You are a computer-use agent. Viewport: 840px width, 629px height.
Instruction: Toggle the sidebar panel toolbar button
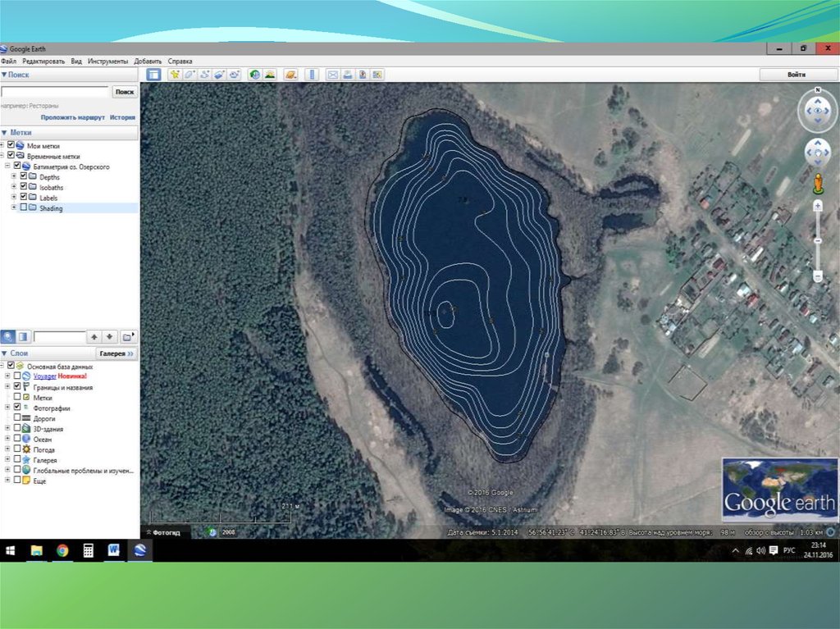[x=153, y=75]
